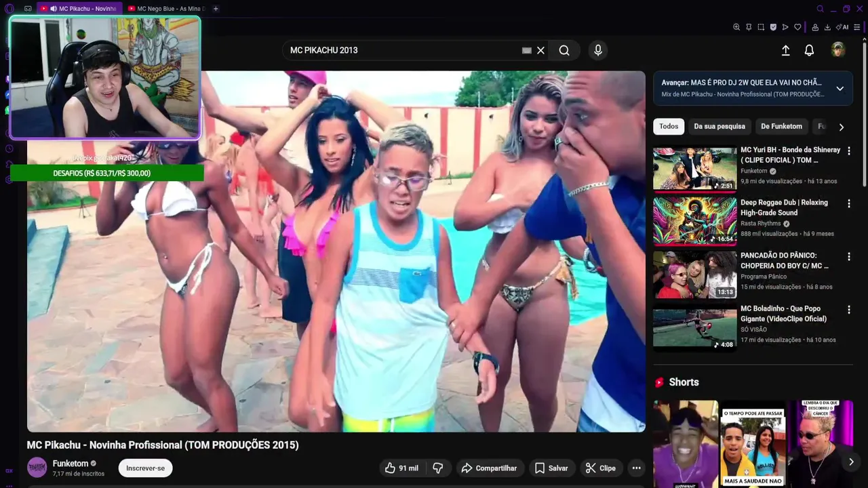The width and height of the screenshot is (868, 488).
Task: Subscribe with the Inscrever-se button
Action: 145,468
